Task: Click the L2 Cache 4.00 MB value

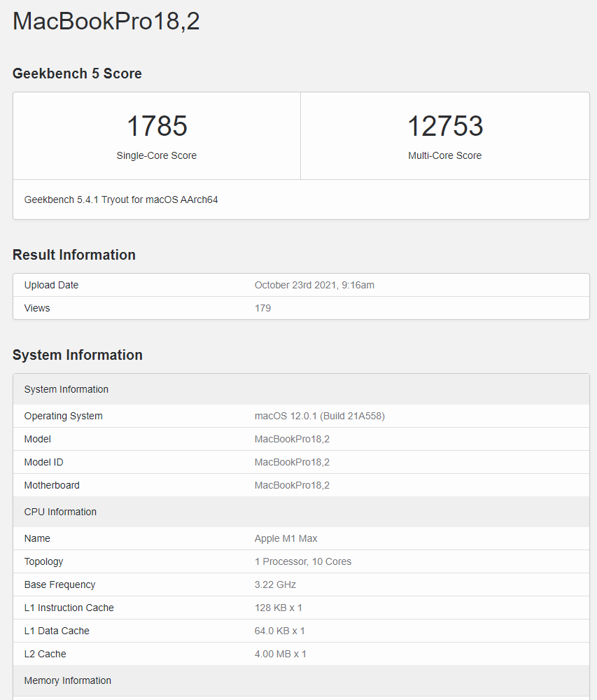Action: click(280, 654)
